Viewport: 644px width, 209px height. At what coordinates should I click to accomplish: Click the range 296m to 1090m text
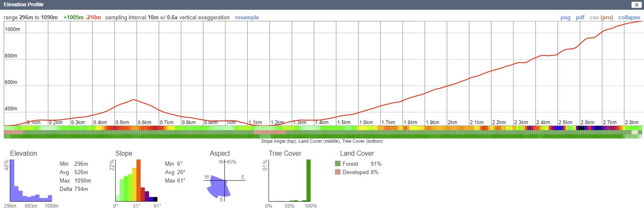(31, 18)
